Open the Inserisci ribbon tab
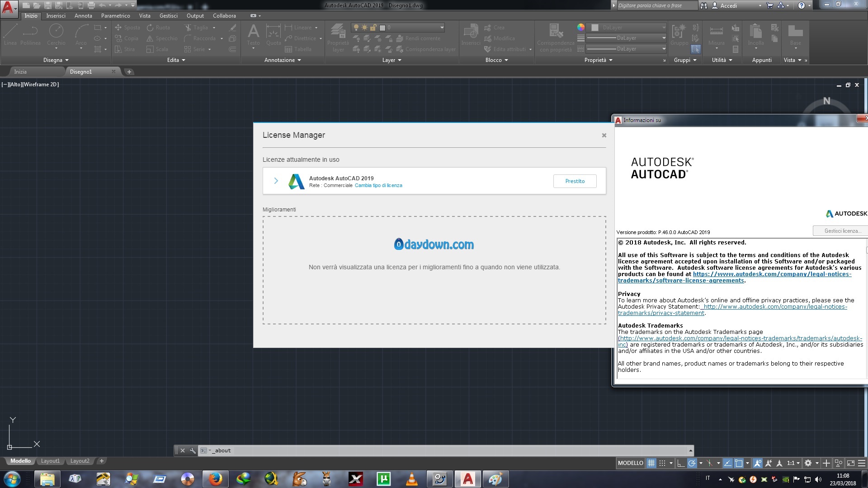This screenshot has height=488, width=868. pos(56,15)
